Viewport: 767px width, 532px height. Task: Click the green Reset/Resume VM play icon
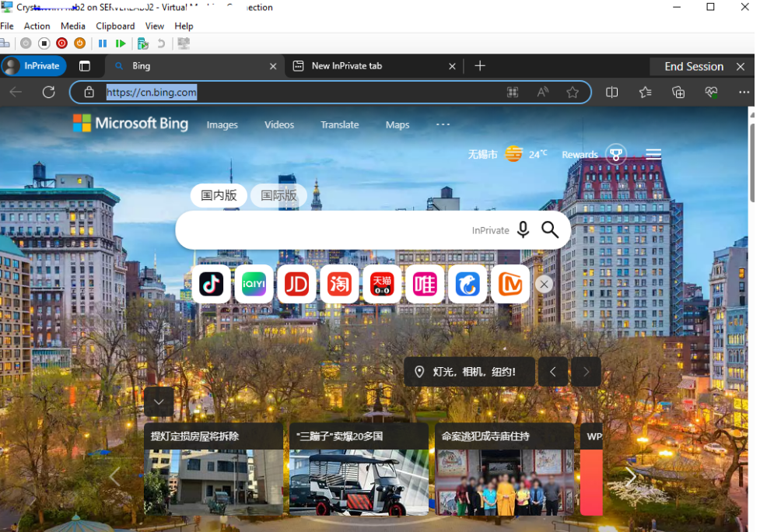click(121, 44)
